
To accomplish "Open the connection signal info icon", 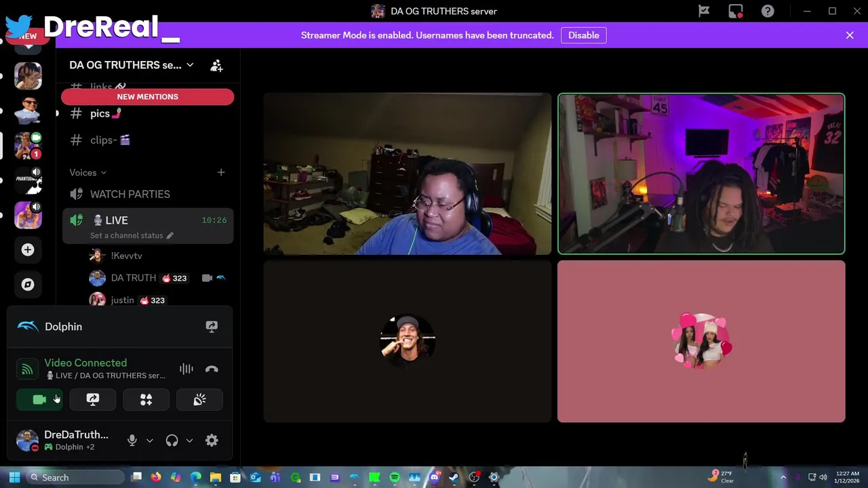I will coord(27,369).
